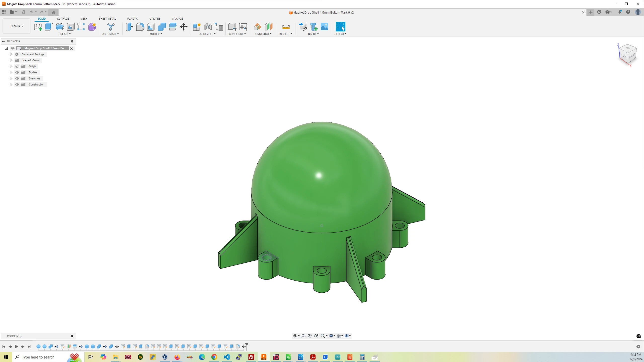Image resolution: width=644 pixels, height=362 pixels.
Task: Toggle visibility of Bodies folder
Action: (17, 72)
